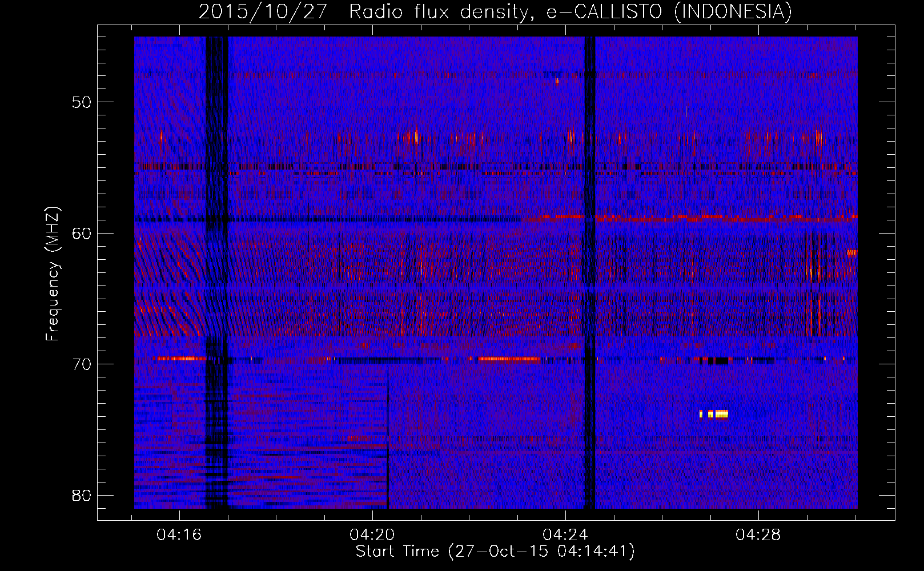Click the 04:24 time tick label
The image size is (924, 571).
pyautogui.click(x=565, y=534)
